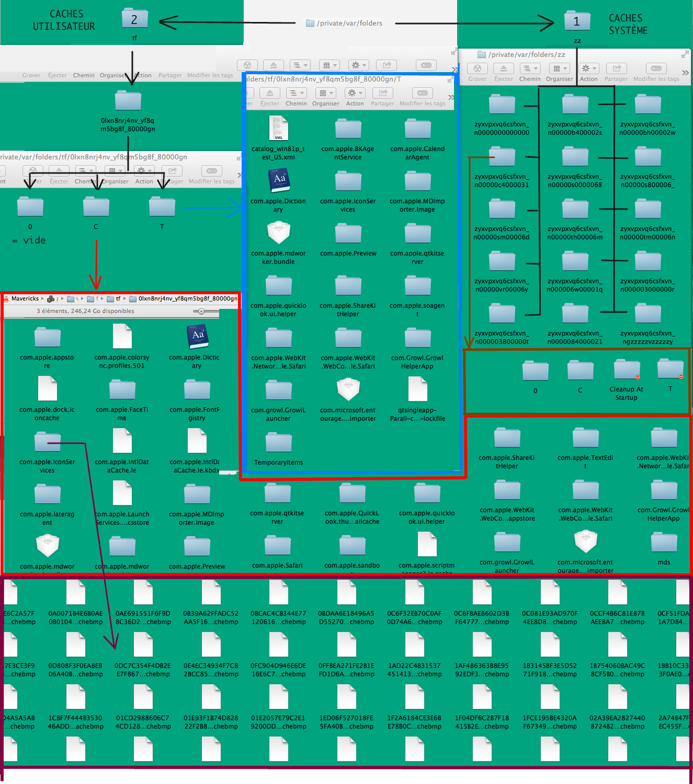Expand toolbar overflow chevrons in folders/zz window

coord(685,72)
